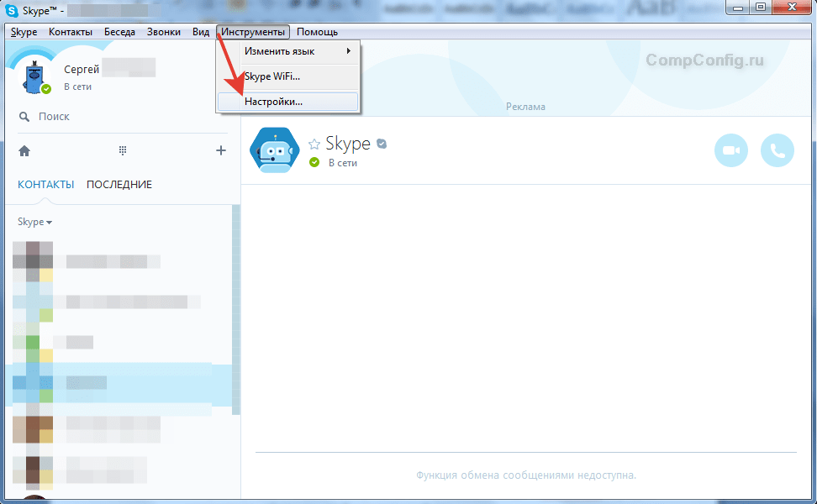The height and width of the screenshot is (504, 817).
Task: Start a video call with Skype
Action: click(731, 150)
